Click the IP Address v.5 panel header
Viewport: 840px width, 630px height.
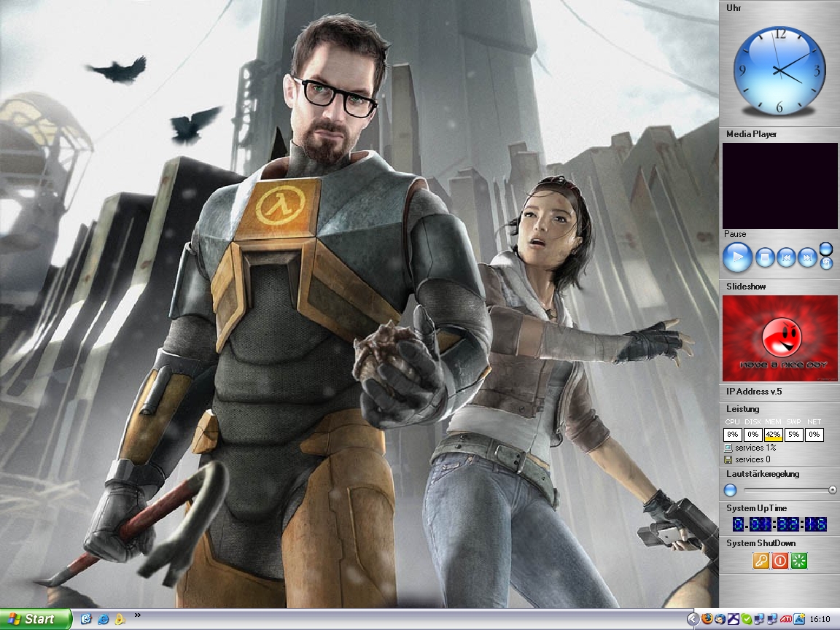[754, 392]
